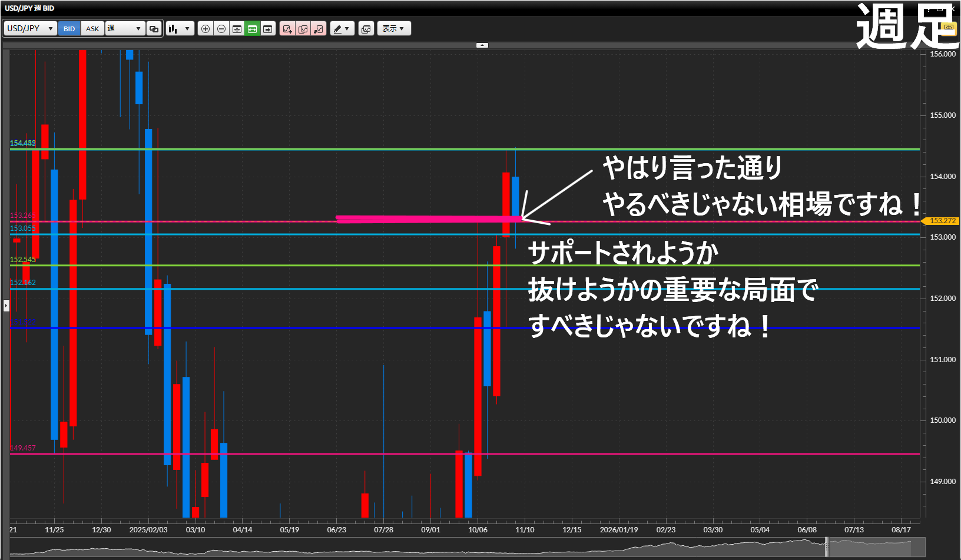Expand the candlestick chart type dropdown

tap(180, 29)
